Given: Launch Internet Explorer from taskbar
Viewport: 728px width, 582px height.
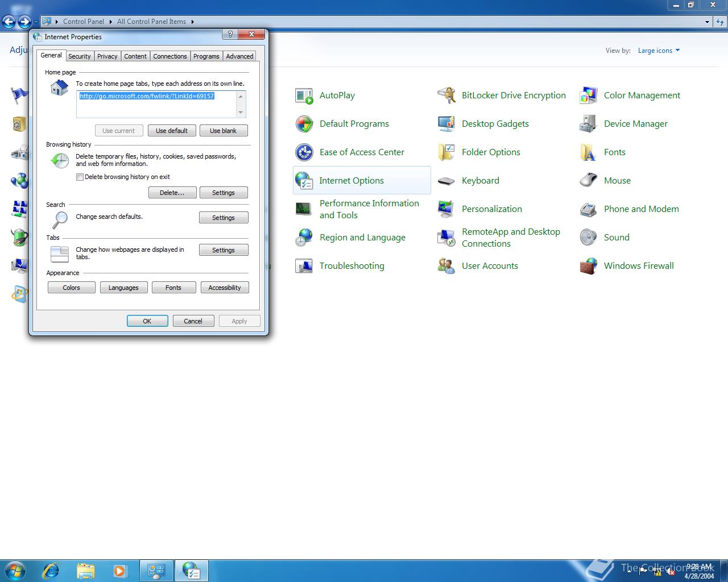Looking at the screenshot, I should click(51, 571).
